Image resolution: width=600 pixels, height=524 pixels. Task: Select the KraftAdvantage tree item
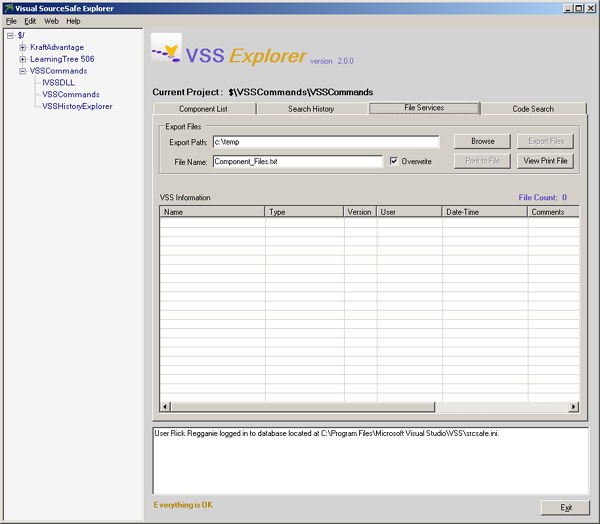(x=57, y=47)
